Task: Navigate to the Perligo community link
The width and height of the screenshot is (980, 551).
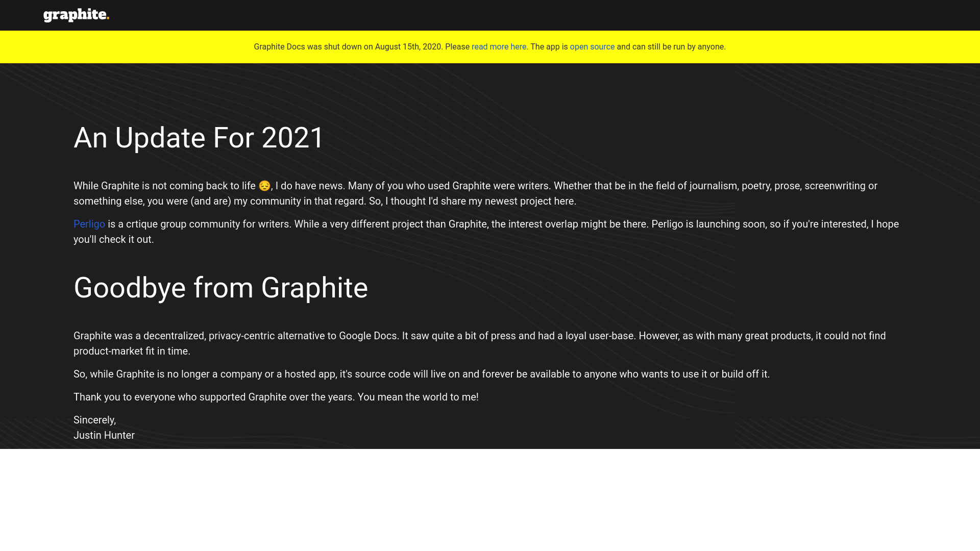Action: [x=89, y=224]
